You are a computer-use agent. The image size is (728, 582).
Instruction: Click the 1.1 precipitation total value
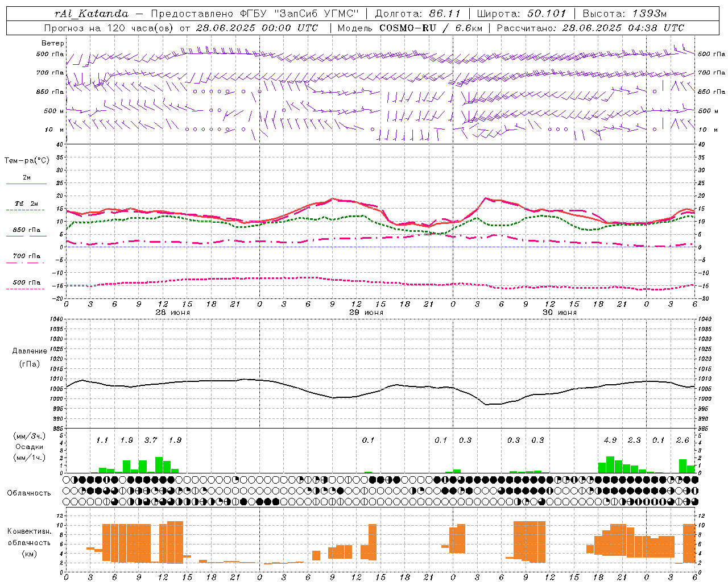(102, 440)
